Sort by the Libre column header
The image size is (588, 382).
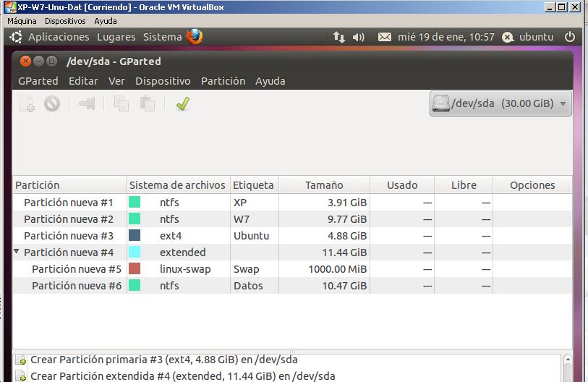[464, 185]
